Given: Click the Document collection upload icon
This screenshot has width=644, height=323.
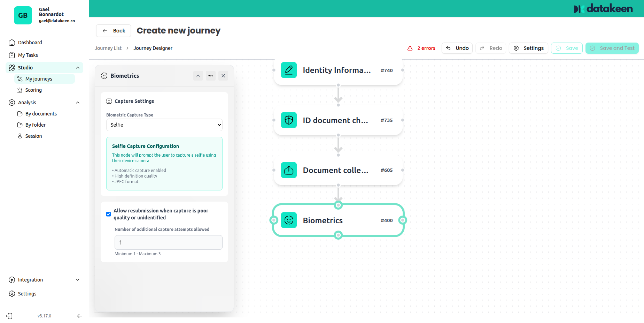Looking at the screenshot, I should tap(289, 170).
